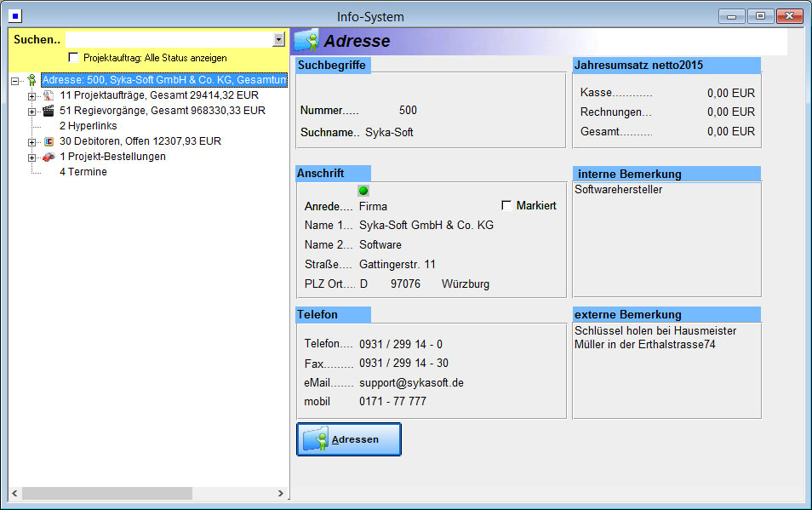Screen dimensions: 812x510
Task: Click the Projektaufträge document icon
Action: [x=49, y=95]
